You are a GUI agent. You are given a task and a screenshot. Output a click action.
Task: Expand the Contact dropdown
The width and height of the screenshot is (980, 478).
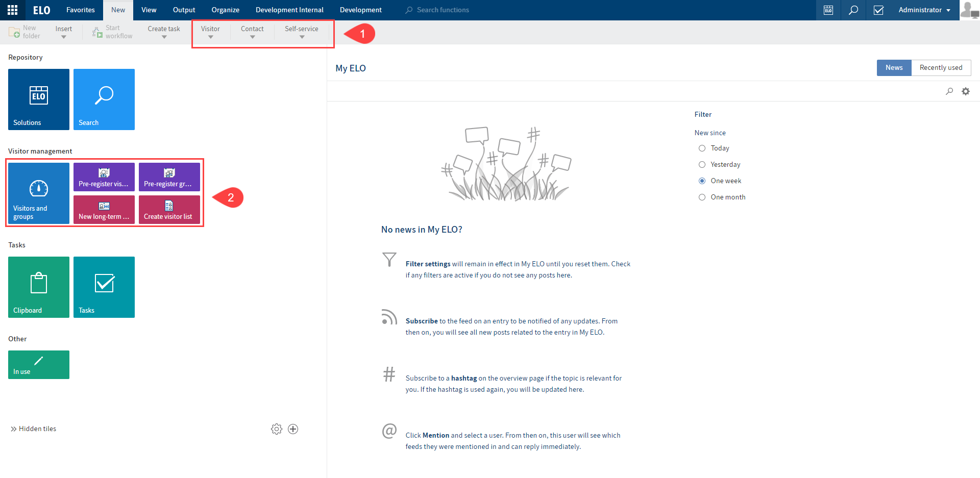tap(252, 32)
